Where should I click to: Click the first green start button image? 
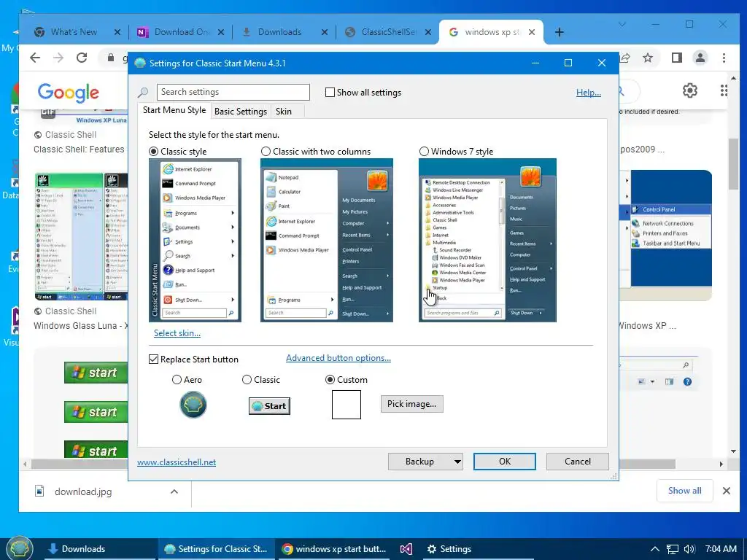96,373
